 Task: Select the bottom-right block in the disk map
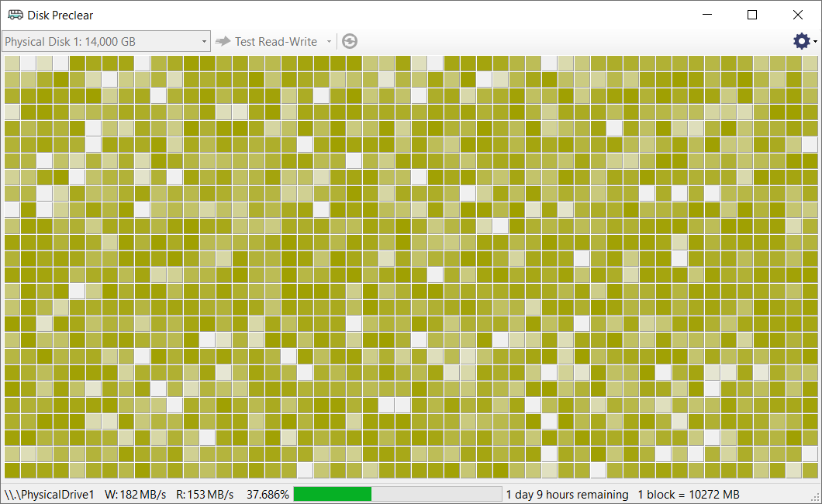(x=810, y=471)
